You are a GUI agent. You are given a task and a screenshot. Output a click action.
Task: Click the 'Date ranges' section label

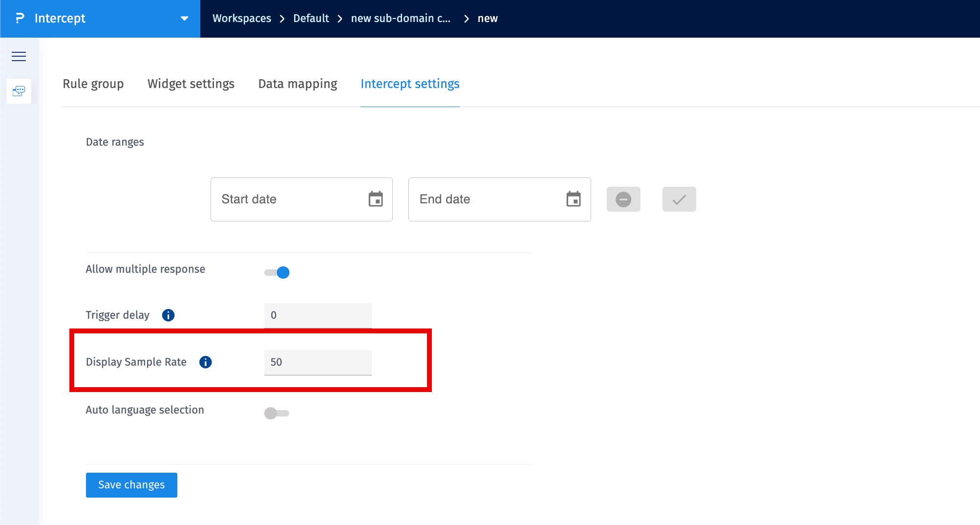pyautogui.click(x=115, y=142)
